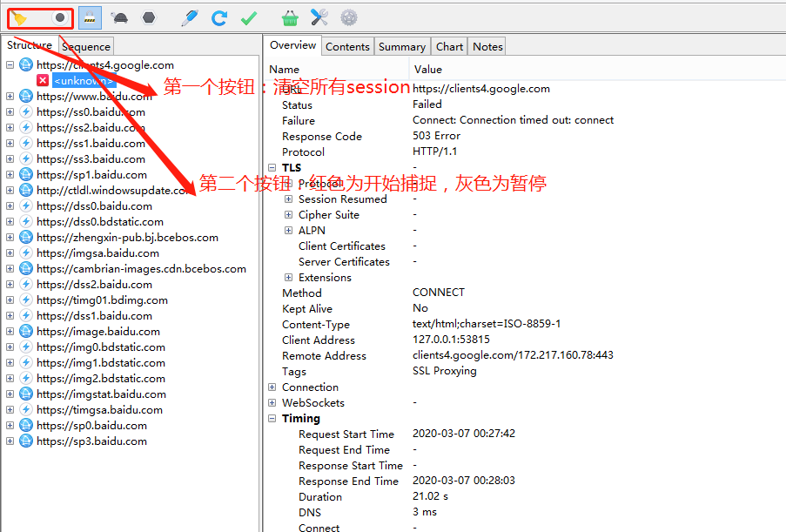Select https://ss2.baidu.com in the tree
This screenshot has height=532, width=786.
[91, 127]
